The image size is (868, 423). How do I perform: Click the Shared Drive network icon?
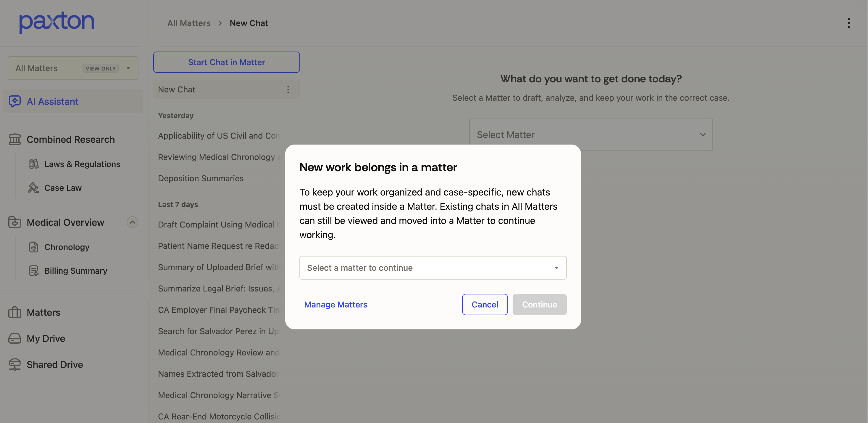point(14,364)
